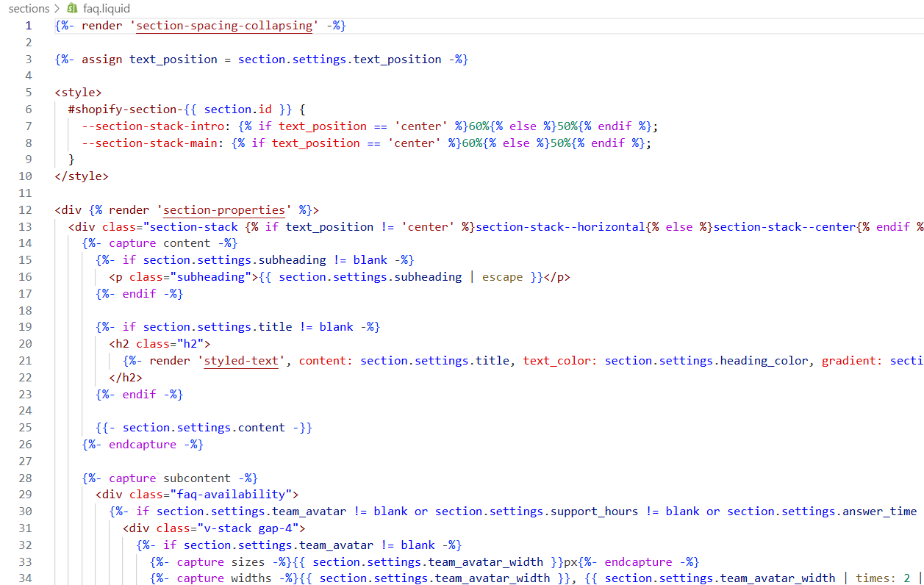
Task: Place cursor on the opening <style> tag
Action: 78,93
